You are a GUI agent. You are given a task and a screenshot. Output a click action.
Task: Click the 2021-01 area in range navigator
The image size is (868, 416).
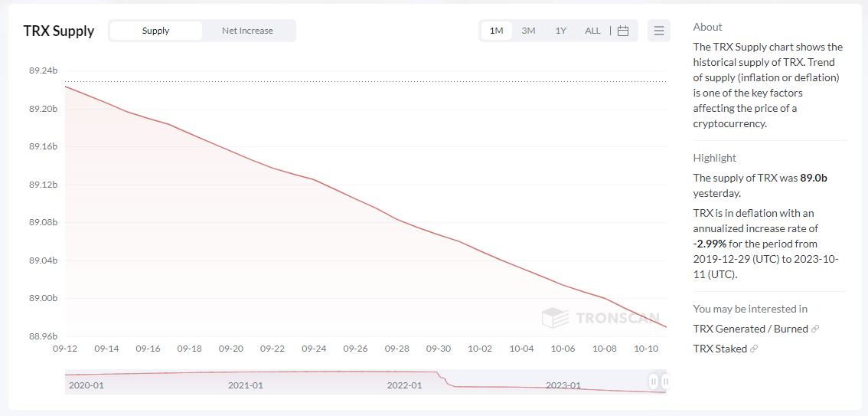click(x=245, y=385)
